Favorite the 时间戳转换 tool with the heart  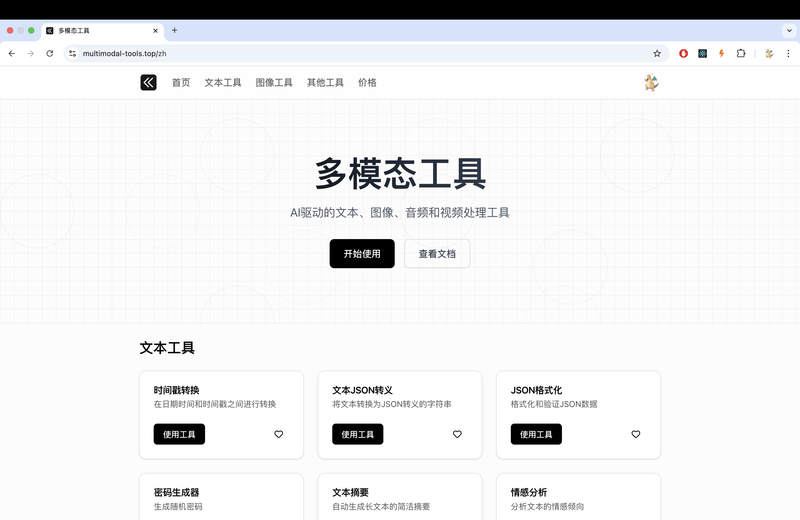[279, 434]
